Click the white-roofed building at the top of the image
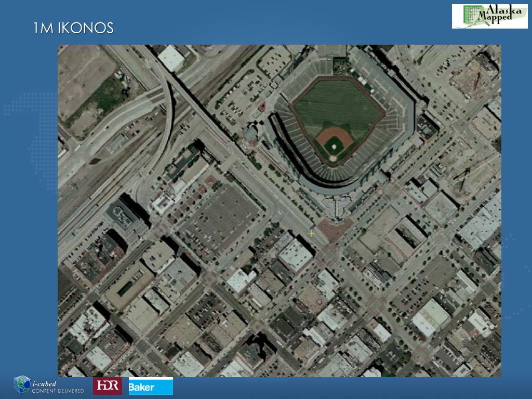The height and width of the screenshot is (399, 532). point(171,58)
